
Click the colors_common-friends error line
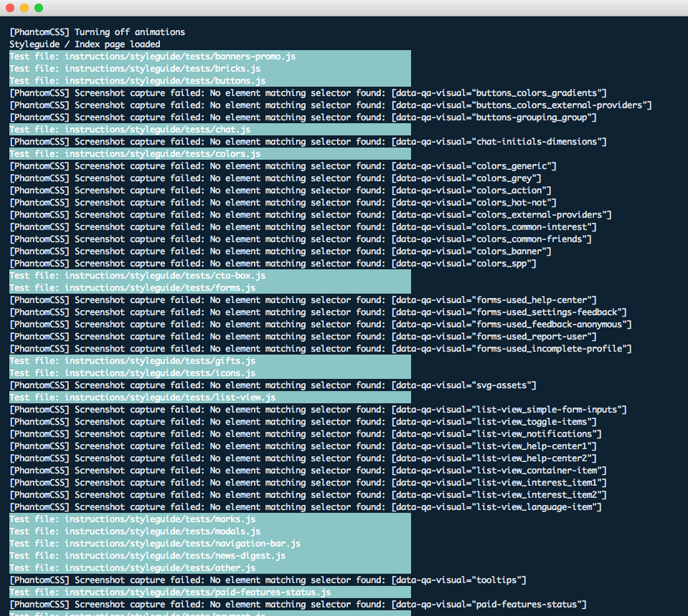(300, 239)
